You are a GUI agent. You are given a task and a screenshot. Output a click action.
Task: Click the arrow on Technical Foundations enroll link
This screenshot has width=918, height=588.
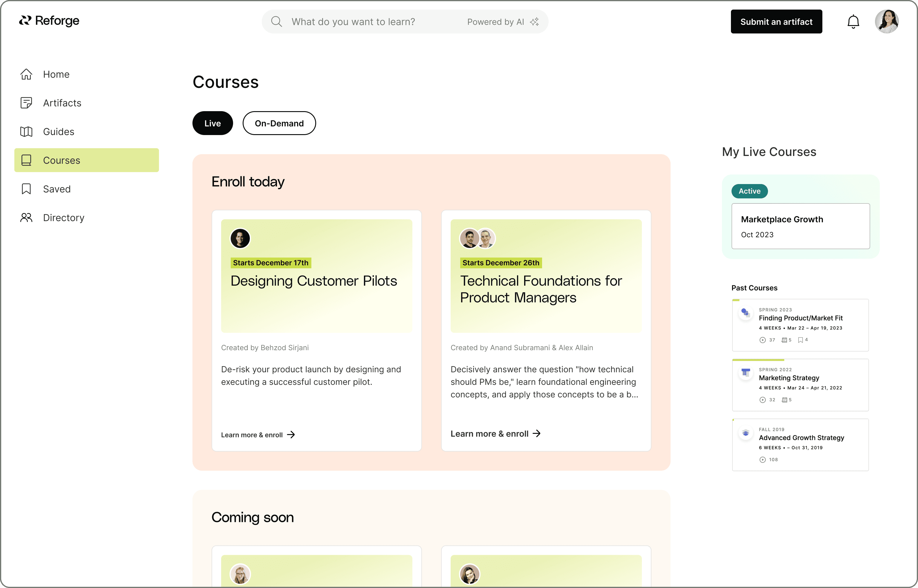coord(538,433)
